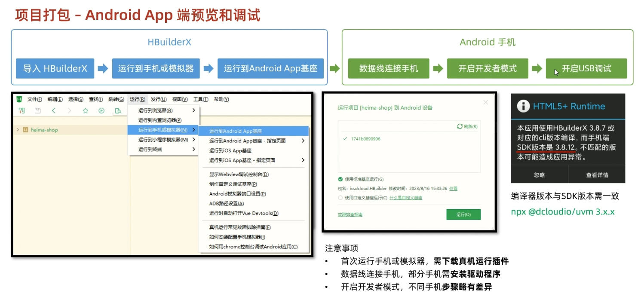
Task: Click the 运行到Android App基座 step box
Action: [270, 68]
